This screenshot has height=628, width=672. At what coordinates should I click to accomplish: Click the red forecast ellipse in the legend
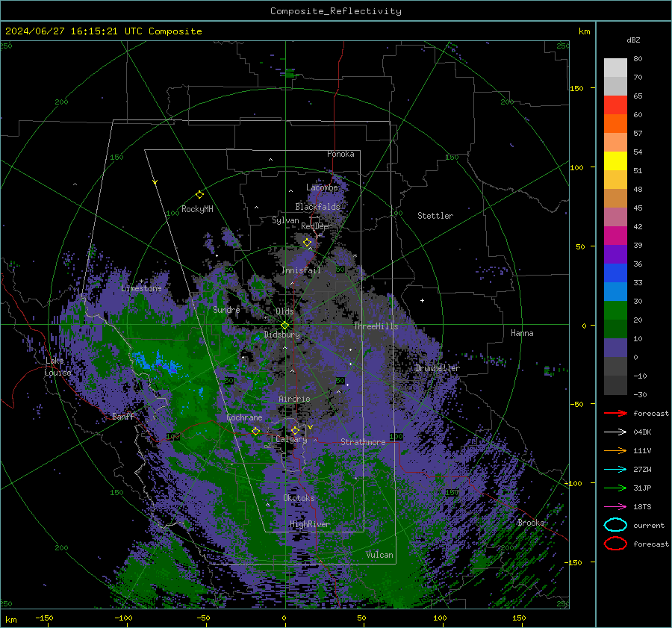(615, 544)
